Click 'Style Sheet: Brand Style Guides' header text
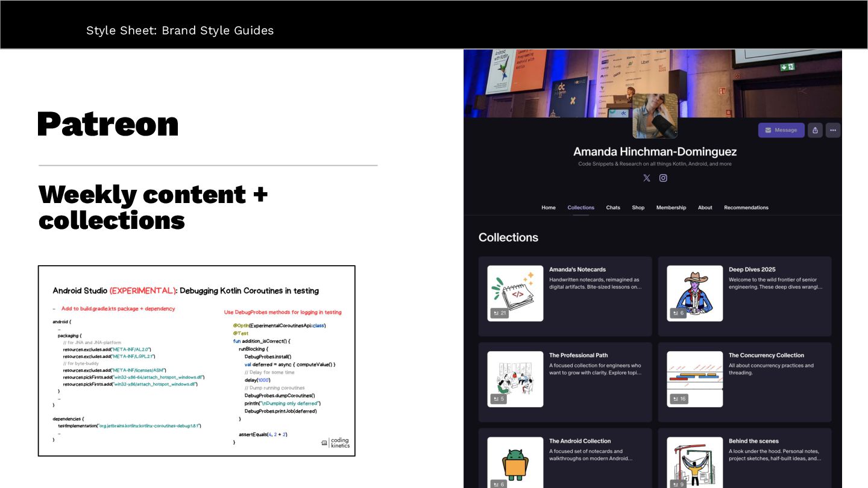This screenshot has width=868, height=488. tap(180, 30)
